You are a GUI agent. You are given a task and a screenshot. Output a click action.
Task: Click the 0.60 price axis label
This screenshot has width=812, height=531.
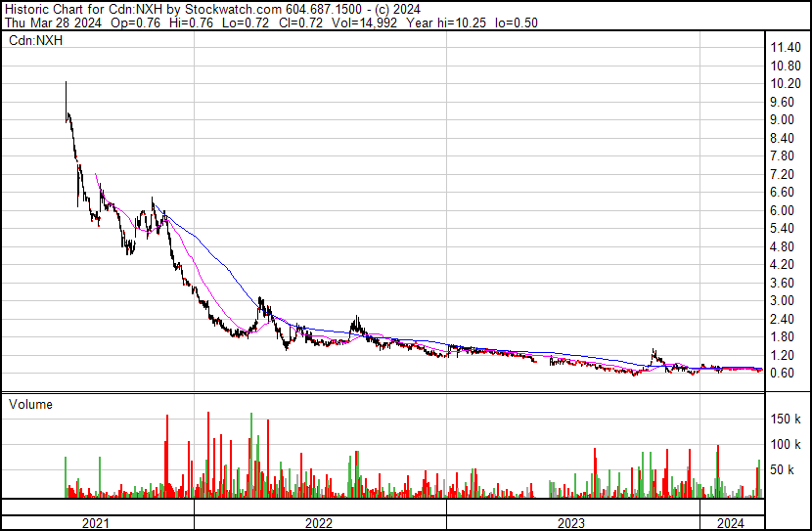[x=783, y=373]
